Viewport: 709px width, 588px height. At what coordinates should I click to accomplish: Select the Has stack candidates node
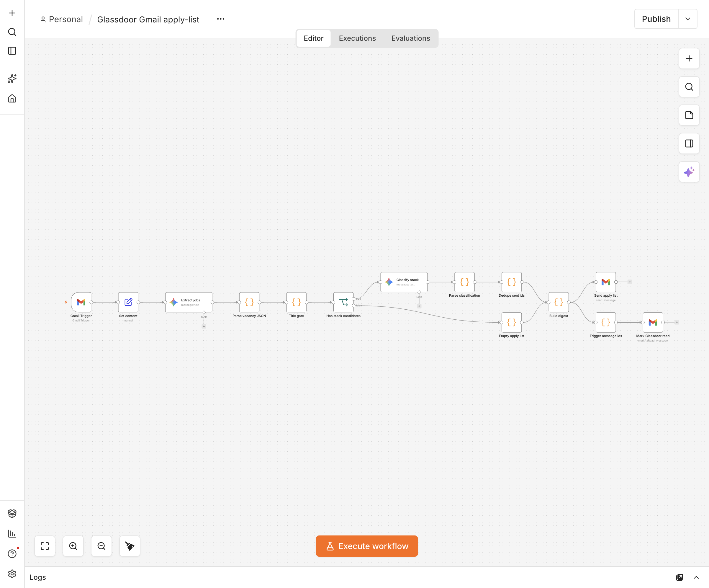coord(343,302)
